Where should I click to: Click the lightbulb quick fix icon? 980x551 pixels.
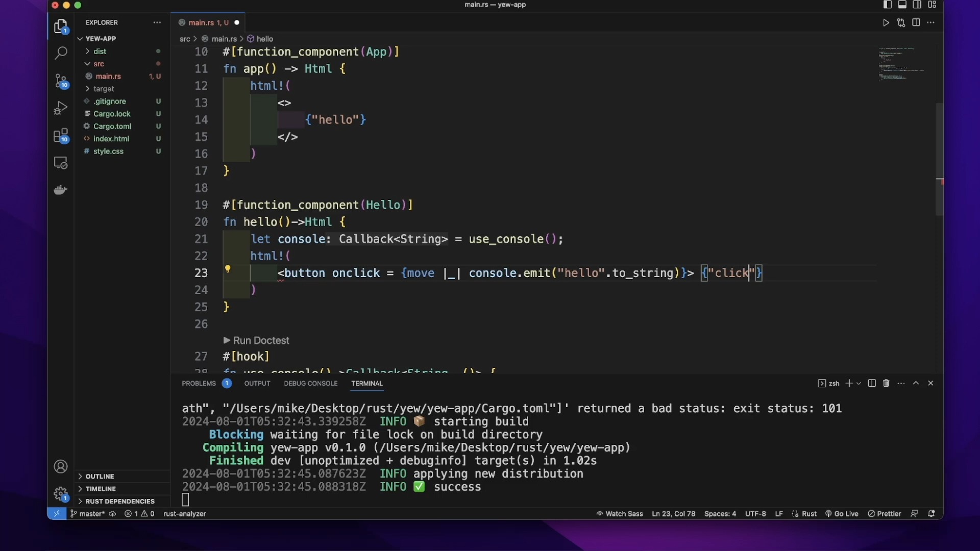click(x=228, y=269)
